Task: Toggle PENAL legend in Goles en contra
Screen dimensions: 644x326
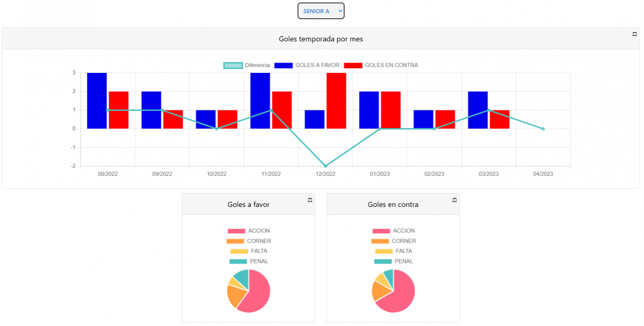Action: click(393, 261)
